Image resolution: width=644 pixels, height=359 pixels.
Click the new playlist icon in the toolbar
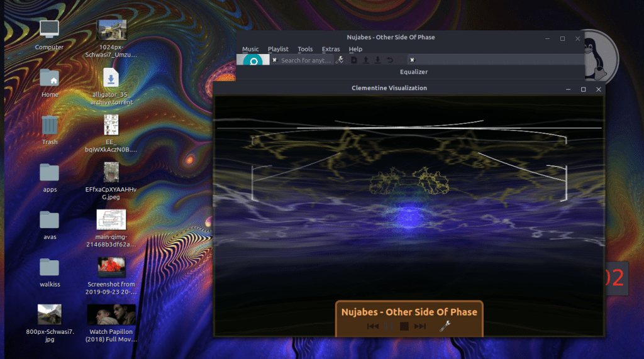pyautogui.click(x=354, y=60)
